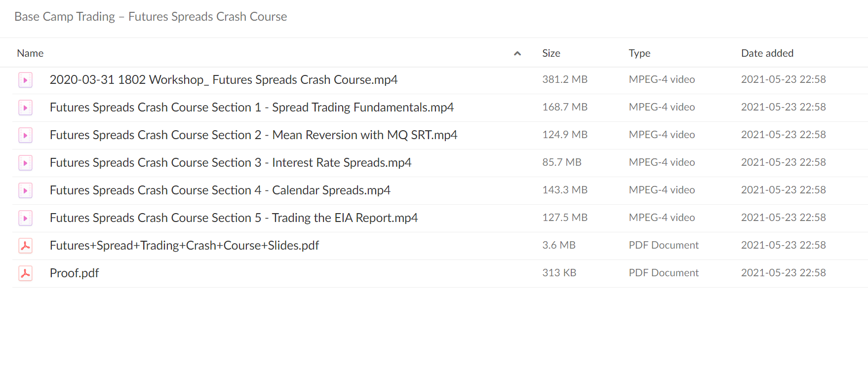This screenshot has height=368, width=868.
Task: Open the Proof.pdf document
Action: [x=74, y=273]
